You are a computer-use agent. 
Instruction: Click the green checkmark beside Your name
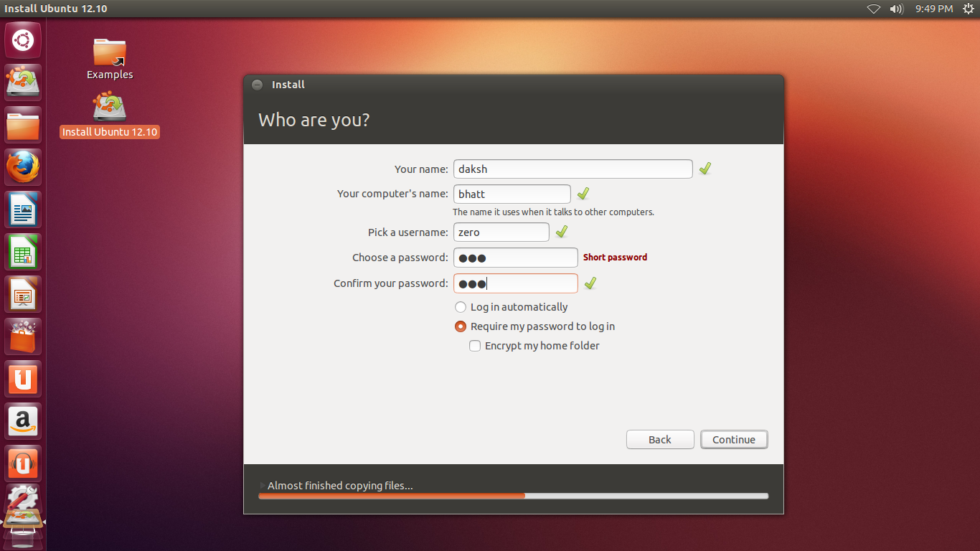[705, 169]
